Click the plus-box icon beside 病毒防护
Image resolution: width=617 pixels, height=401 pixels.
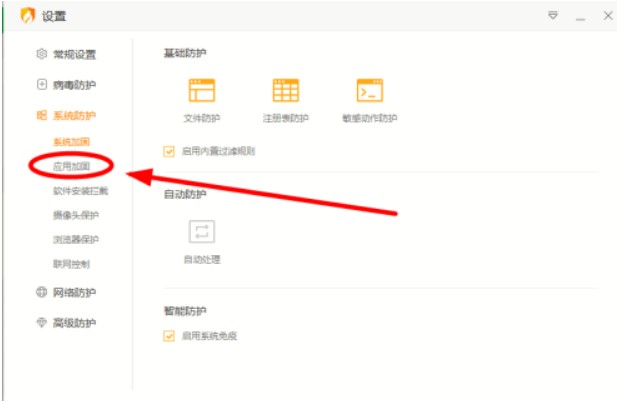42,85
